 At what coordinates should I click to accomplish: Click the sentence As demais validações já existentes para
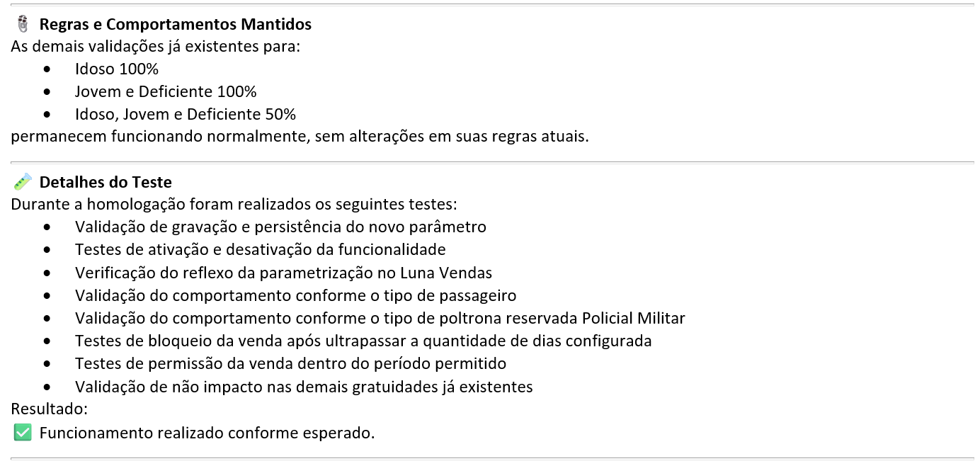click(156, 47)
